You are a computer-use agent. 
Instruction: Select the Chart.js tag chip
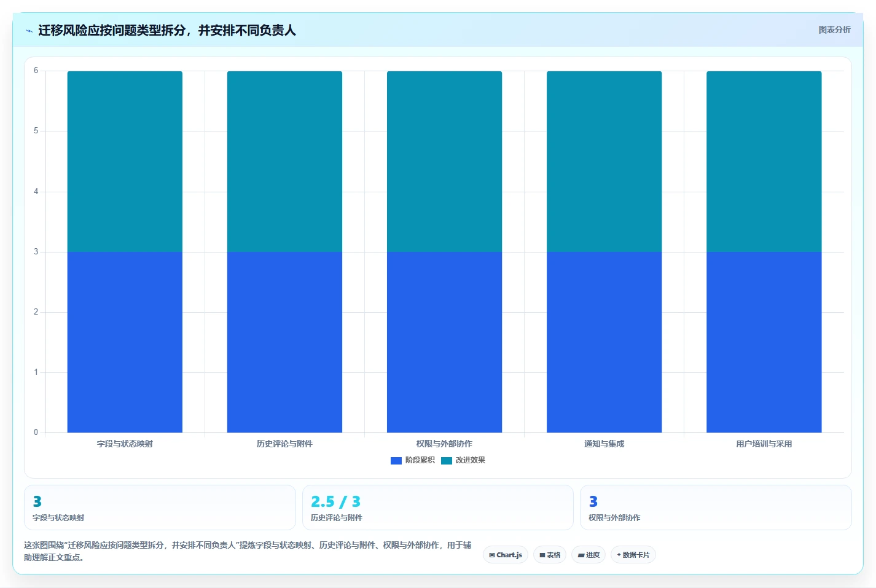coord(506,555)
